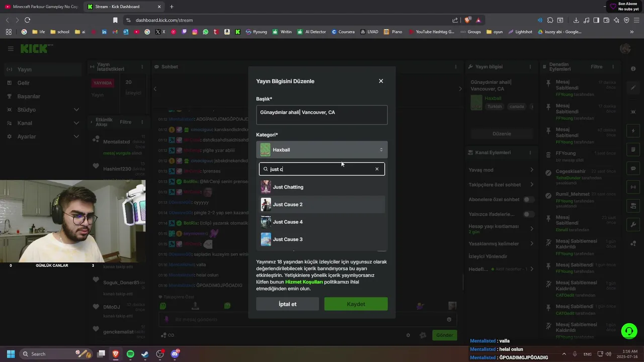The image size is (644, 362).
Task: Expand Ayarlar sidebar section
Action: [76, 136]
